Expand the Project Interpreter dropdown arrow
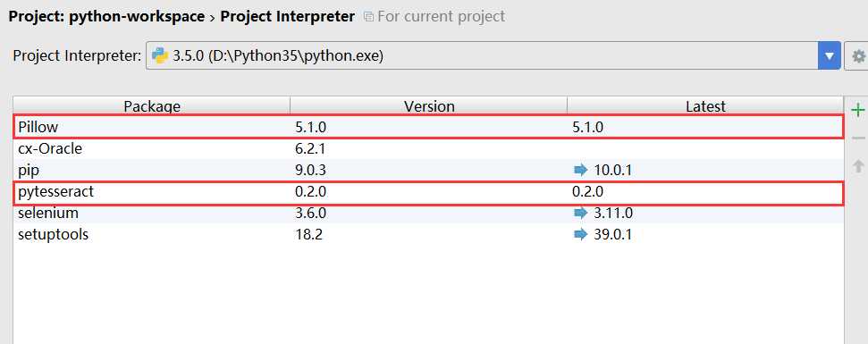Viewport: 868px width, 344px height. coord(829,56)
